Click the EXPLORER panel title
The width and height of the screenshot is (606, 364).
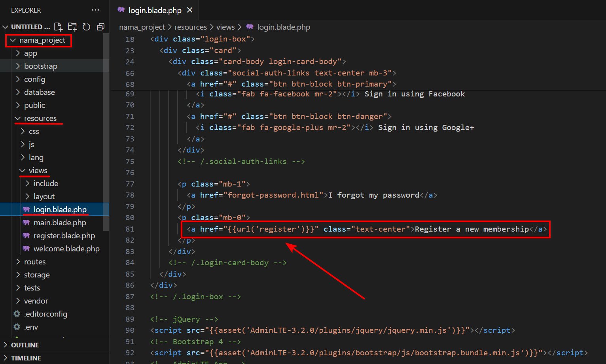click(x=26, y=10)
